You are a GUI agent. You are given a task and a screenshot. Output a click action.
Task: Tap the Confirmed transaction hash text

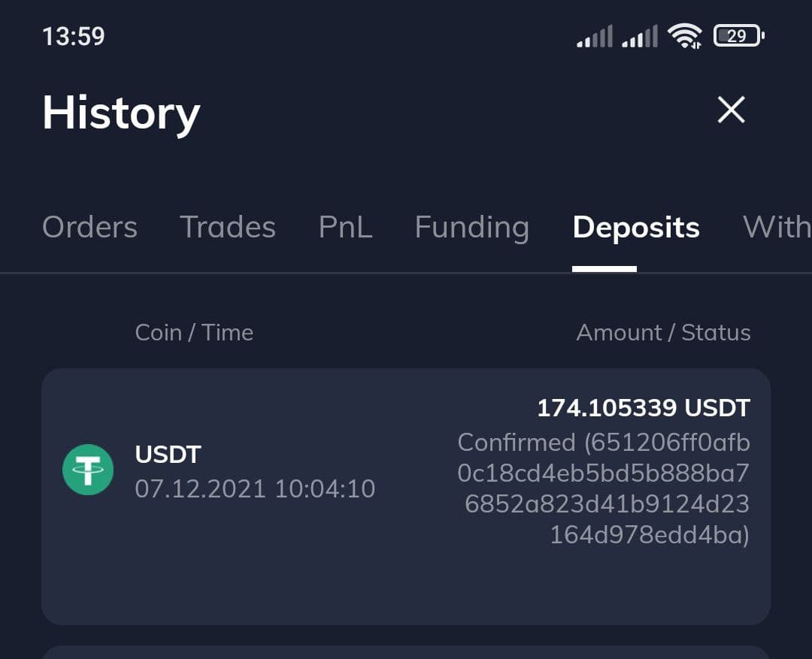coord(604,488)
